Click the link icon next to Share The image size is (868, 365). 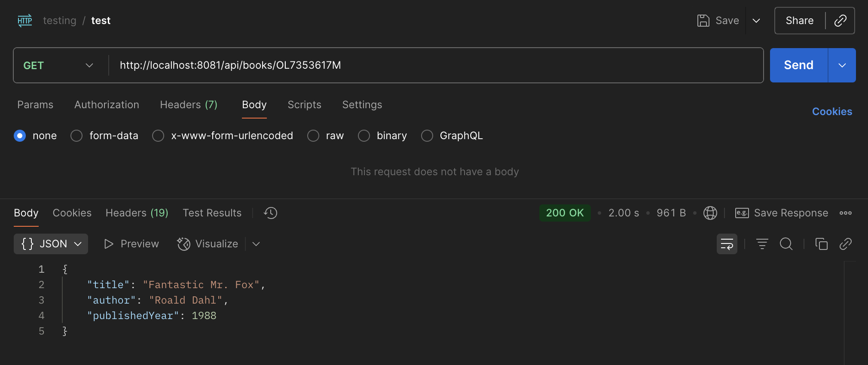click(840, 21)
